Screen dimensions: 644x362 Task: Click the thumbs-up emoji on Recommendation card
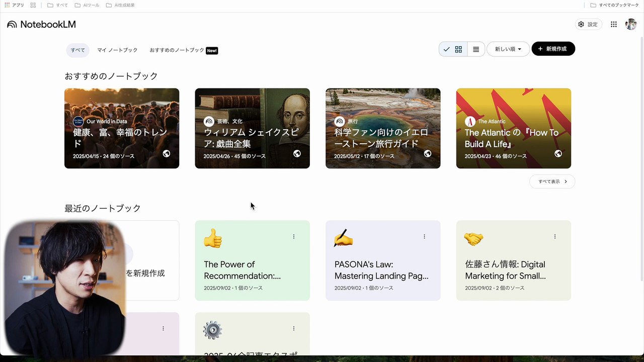coord(213,238)
